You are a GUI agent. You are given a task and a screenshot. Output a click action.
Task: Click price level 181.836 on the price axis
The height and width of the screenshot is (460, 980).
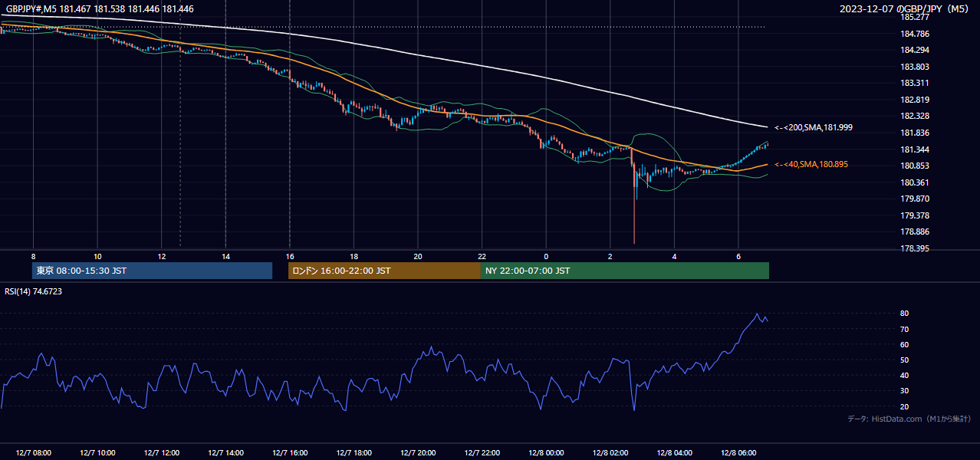[x=915, y=133]
